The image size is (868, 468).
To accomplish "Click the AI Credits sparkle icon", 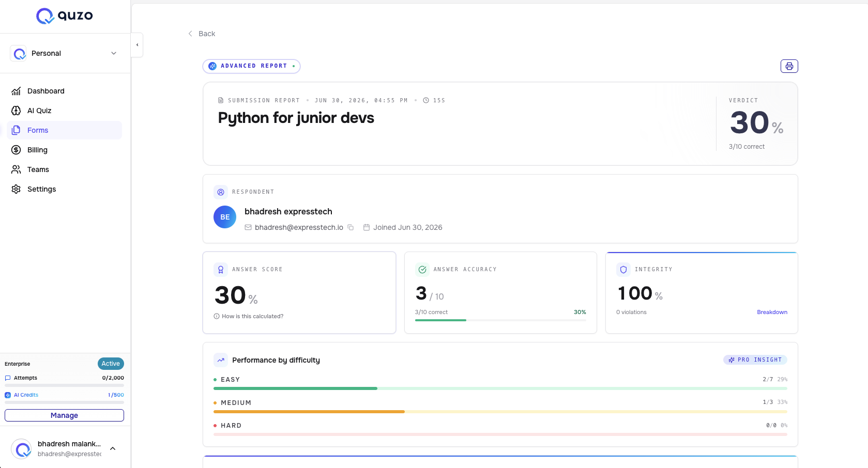I will click(8, 395).
